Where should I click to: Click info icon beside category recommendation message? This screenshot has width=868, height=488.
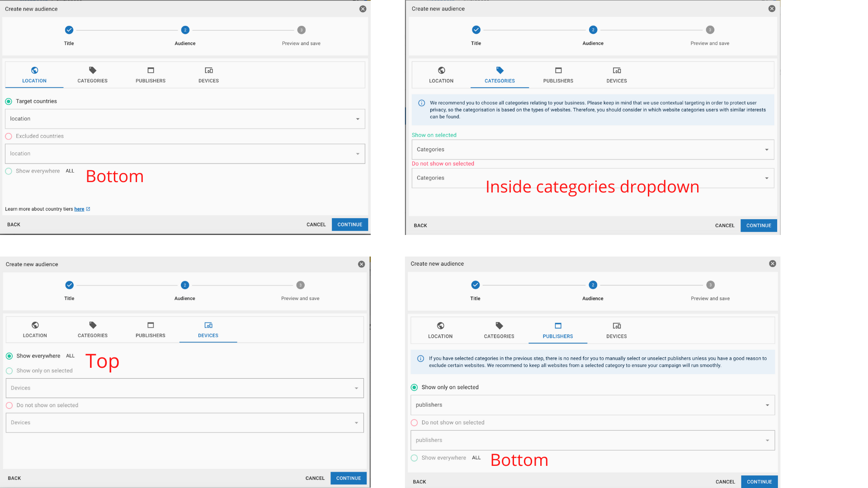pos(421,103)
